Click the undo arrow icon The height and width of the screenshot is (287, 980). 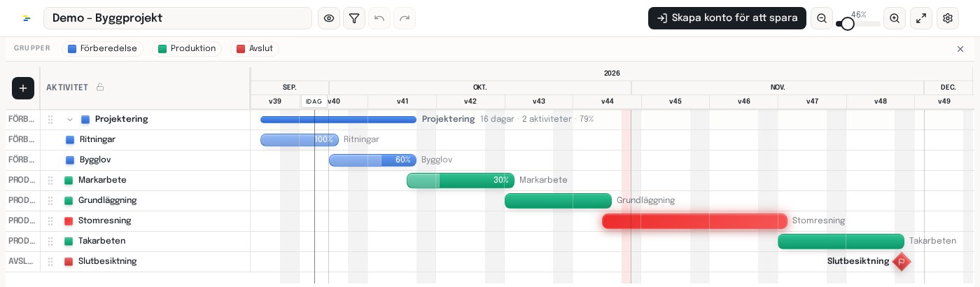coord(379,18)
